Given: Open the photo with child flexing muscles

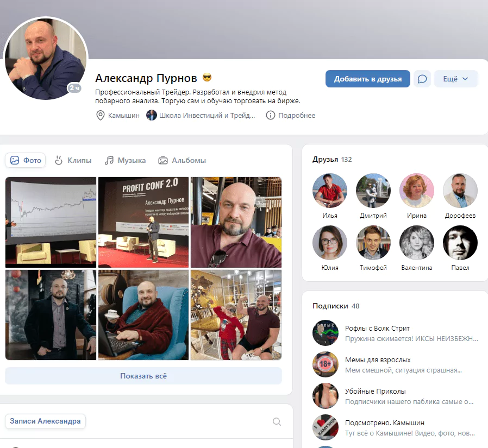Looking at the screenshot, I should (236, 315).
